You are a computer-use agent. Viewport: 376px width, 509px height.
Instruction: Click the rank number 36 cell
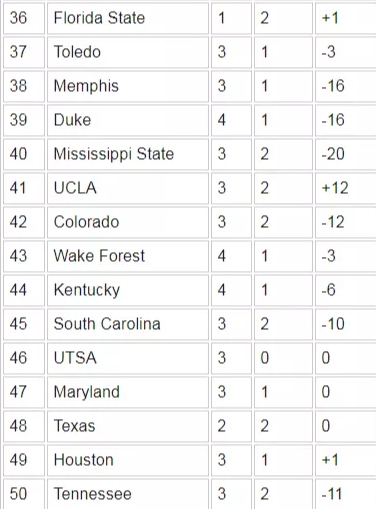tap(24, 18)
